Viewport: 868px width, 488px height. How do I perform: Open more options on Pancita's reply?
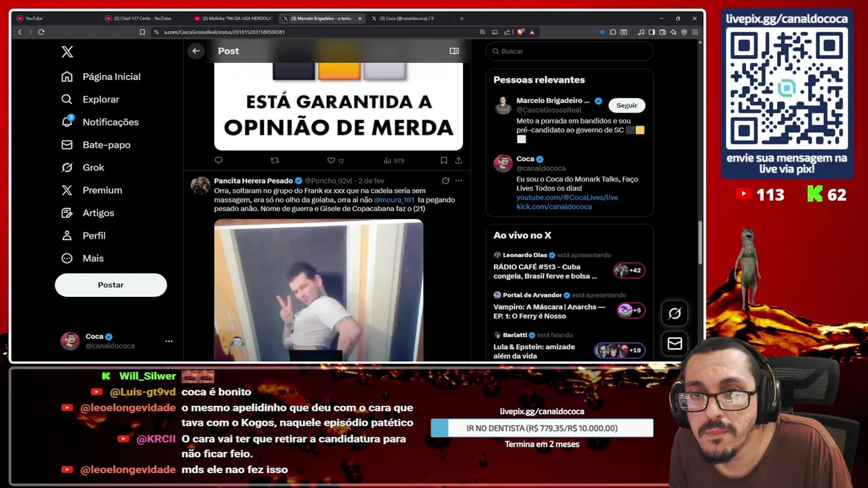coord(458,180)
